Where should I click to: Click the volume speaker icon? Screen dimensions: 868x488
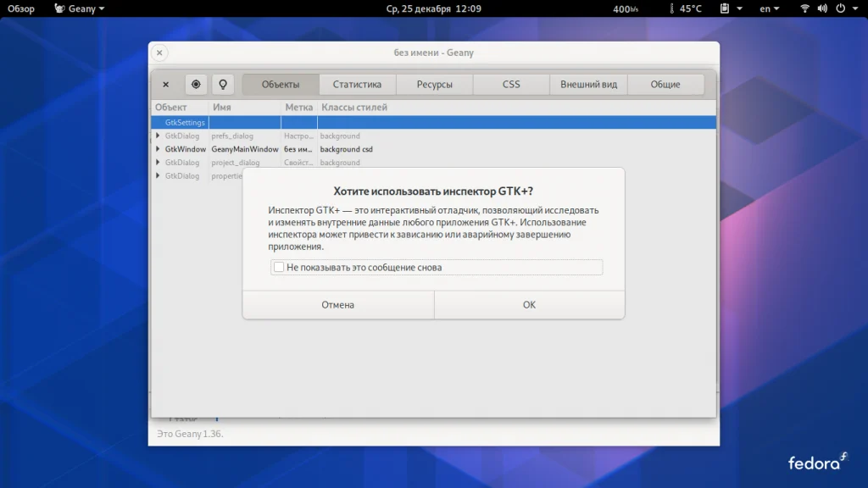coord(822,8)
